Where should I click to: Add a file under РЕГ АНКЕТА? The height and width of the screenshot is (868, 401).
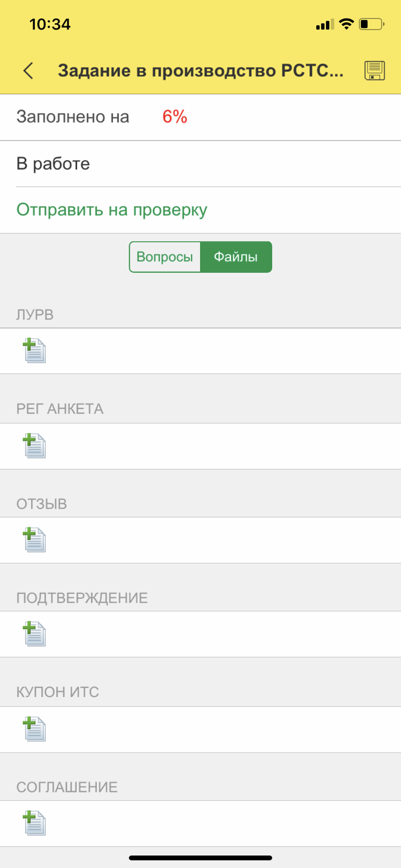coord(34,446)
